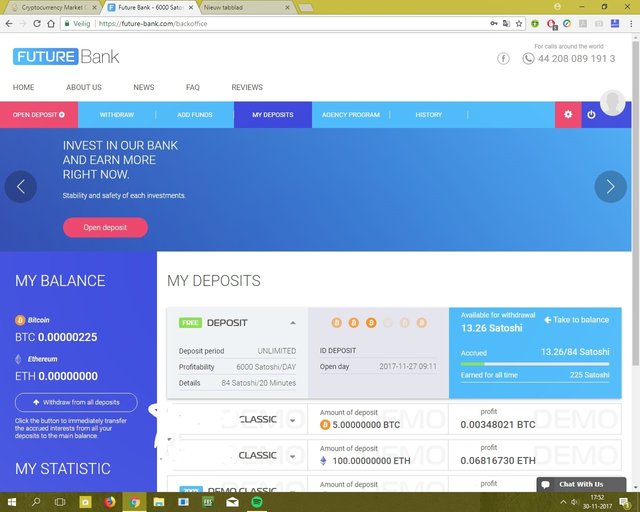Viewport: 640px width, 512px height.
Task: Reload the page in Chrome
Action: [37, 24]
